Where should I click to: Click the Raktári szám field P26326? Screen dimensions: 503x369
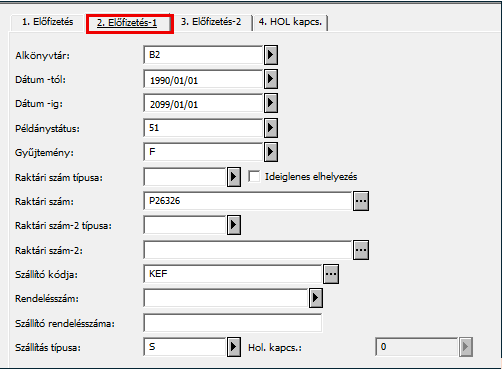[248, 201]
